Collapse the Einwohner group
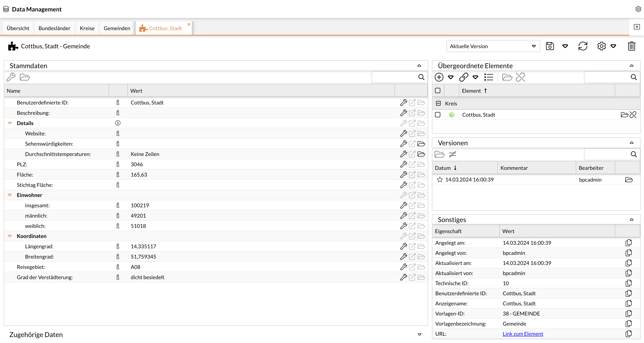This screenshot has width=644, height=343. 10,195
